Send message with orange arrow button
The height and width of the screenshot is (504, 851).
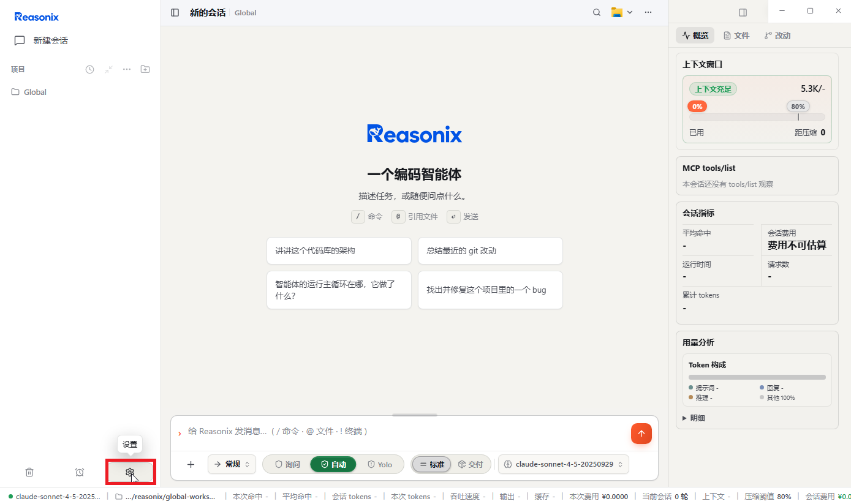coord(641,433)
